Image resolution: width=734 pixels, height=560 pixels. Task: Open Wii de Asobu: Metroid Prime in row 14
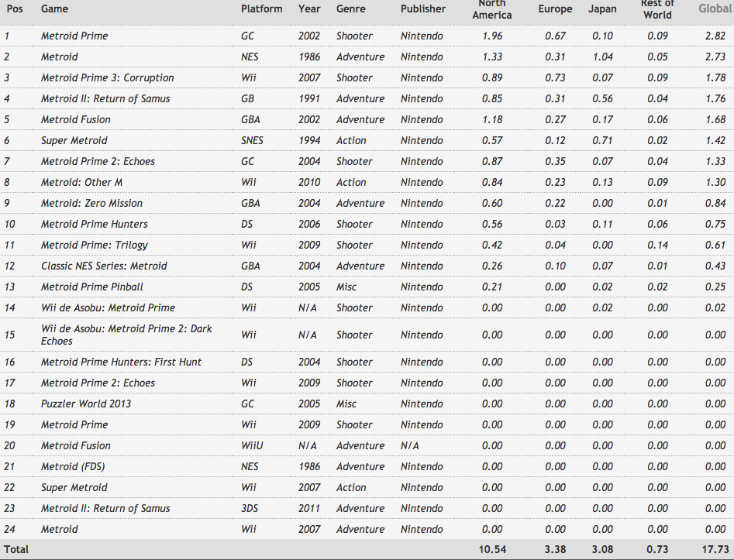[109, 307]
